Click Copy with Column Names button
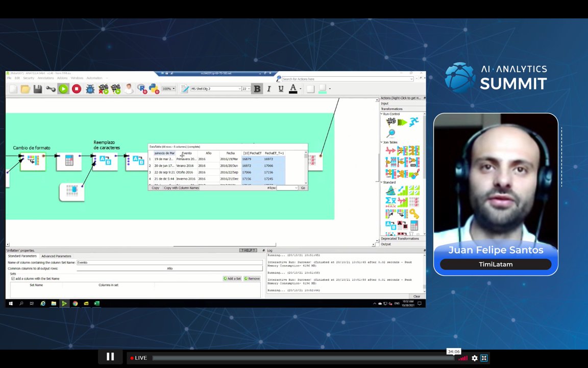Screen dimensions: 588x368 [181, 188]
